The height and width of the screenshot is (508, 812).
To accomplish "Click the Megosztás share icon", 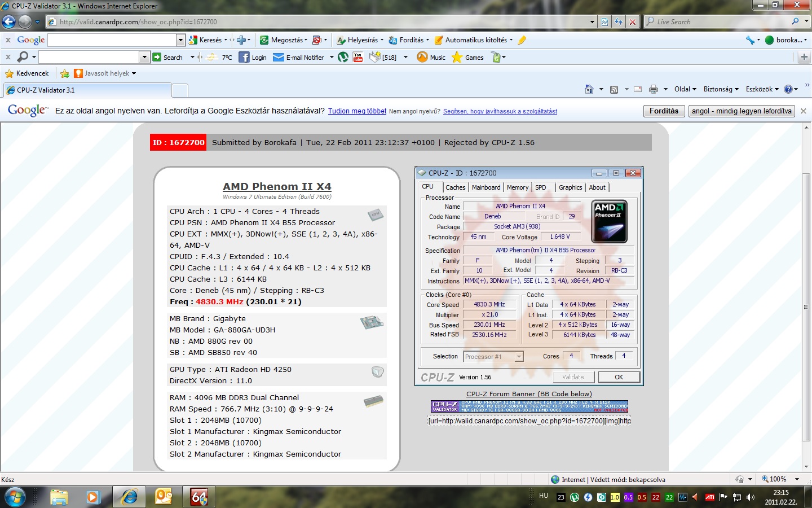I will pos(264,40).
